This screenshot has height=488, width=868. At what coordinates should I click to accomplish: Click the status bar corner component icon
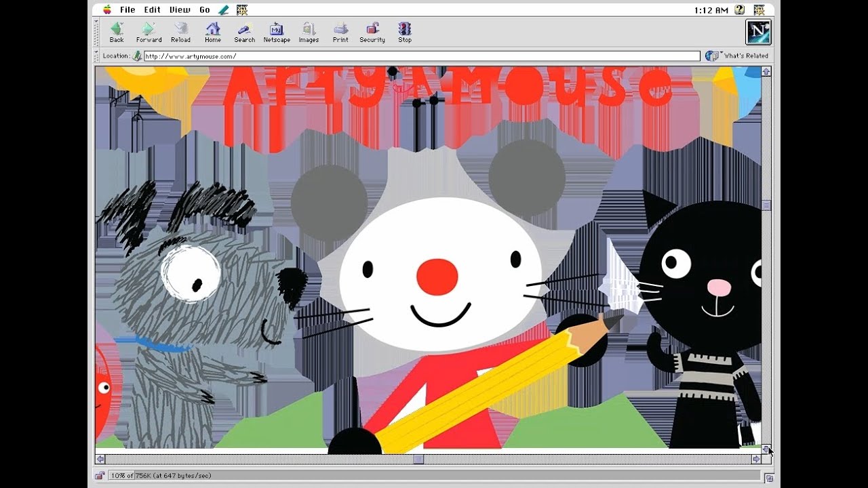(769, 478)
